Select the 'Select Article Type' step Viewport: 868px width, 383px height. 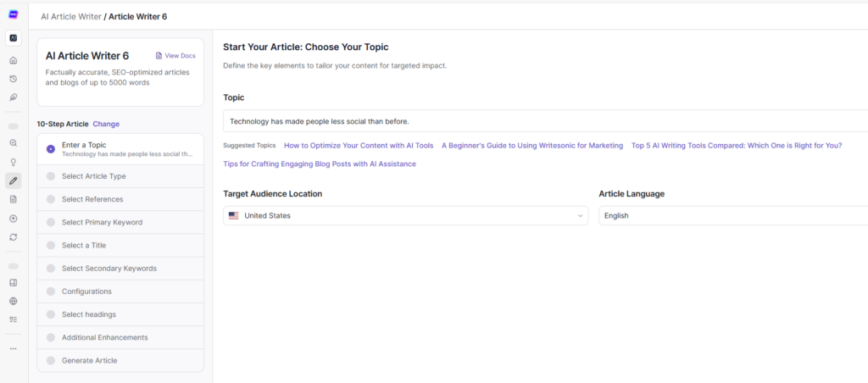coord(93,176)
